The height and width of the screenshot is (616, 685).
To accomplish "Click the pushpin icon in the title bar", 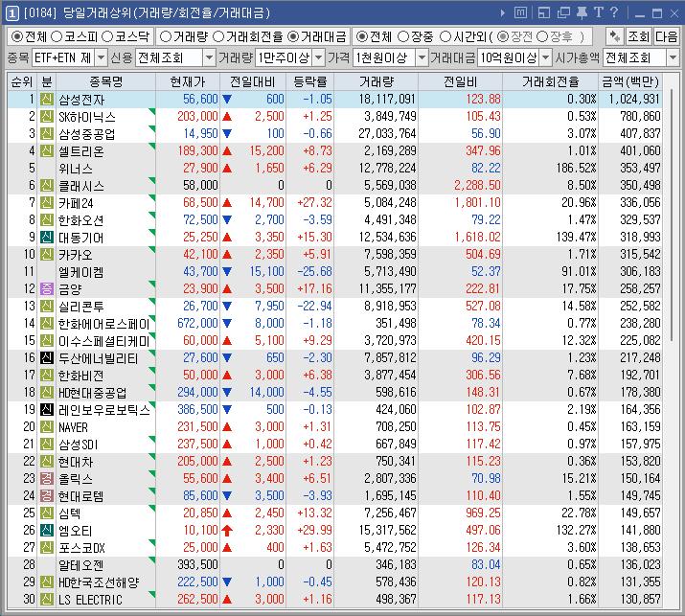I will tap(582, 12).
